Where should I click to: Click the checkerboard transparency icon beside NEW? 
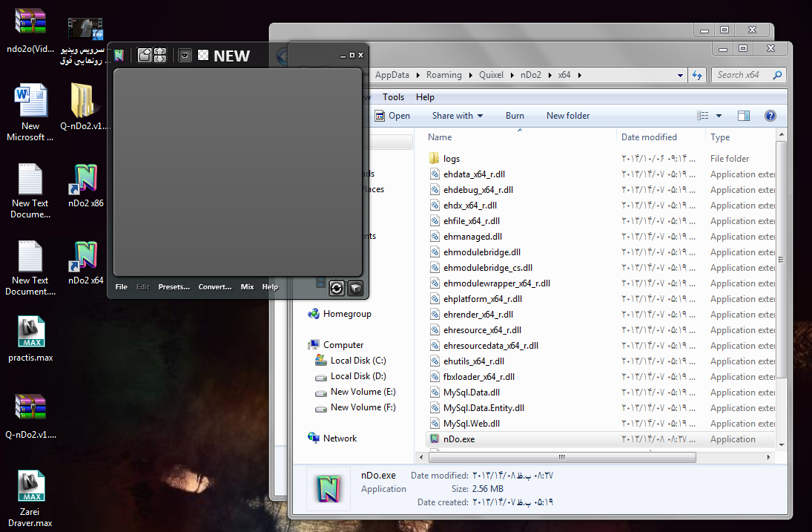coord(203,55)
